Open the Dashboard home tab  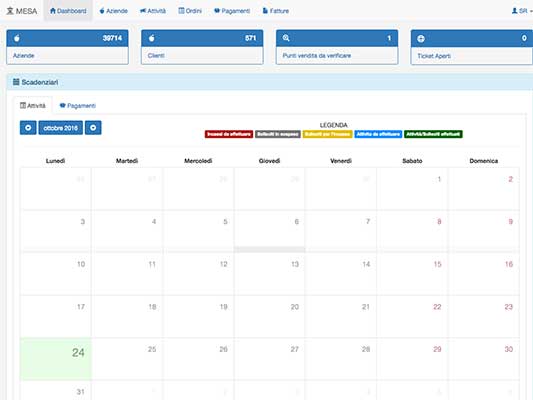(x=68, y=11)
